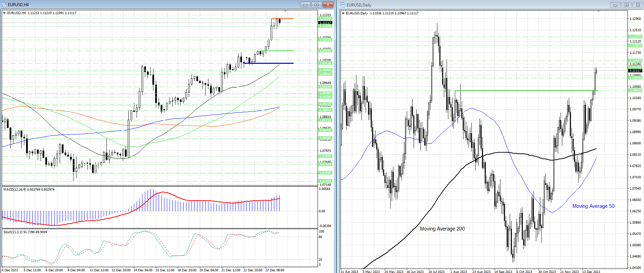Image resolution: width=644 pixels, height=273 pixels.
Task: Click the black 1.11117 price tag on Daily chart
Action: click(635, 70)
